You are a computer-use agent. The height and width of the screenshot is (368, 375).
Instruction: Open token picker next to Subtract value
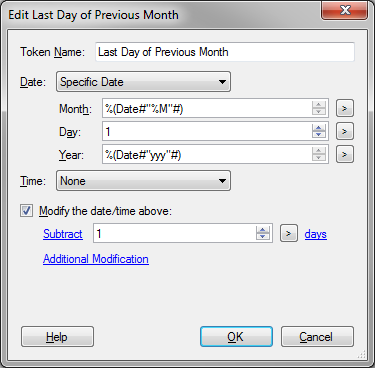289,233
